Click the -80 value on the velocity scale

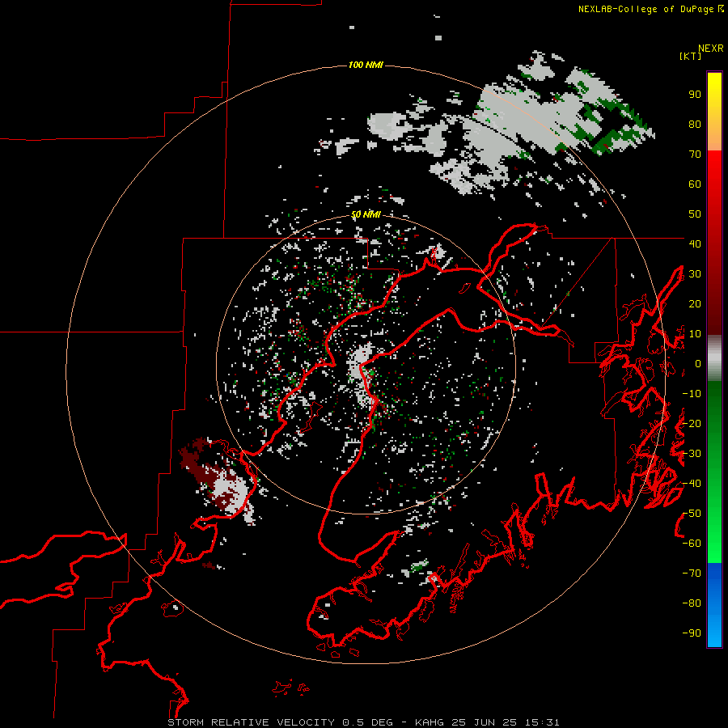tap(692, 603)
